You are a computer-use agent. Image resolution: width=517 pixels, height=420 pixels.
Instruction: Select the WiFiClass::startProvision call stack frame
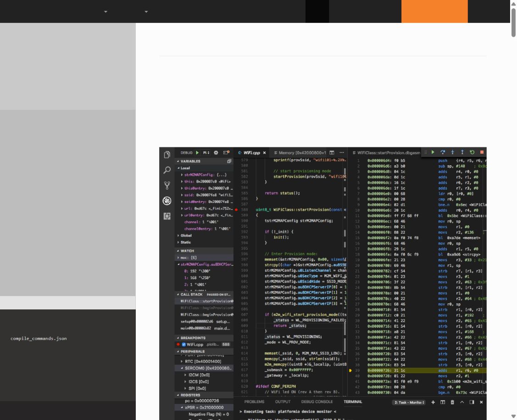(204, 301)
